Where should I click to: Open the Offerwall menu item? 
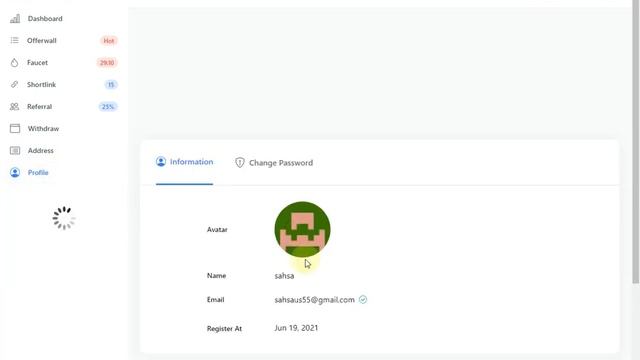42,40
